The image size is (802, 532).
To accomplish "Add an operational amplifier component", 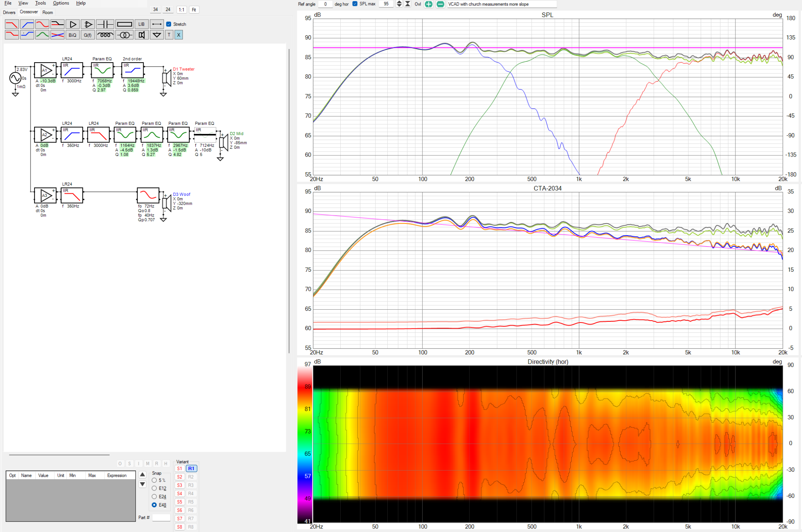I will coord(88,24).
